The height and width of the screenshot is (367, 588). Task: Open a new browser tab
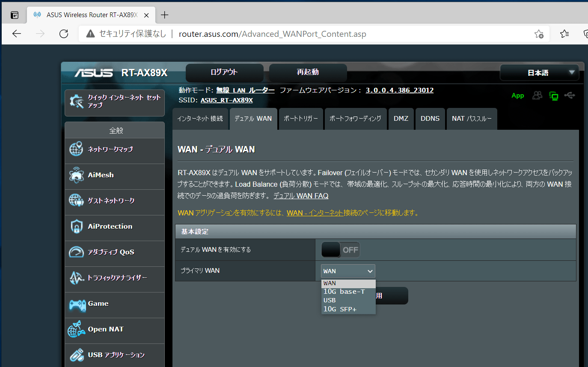(164, 15)
